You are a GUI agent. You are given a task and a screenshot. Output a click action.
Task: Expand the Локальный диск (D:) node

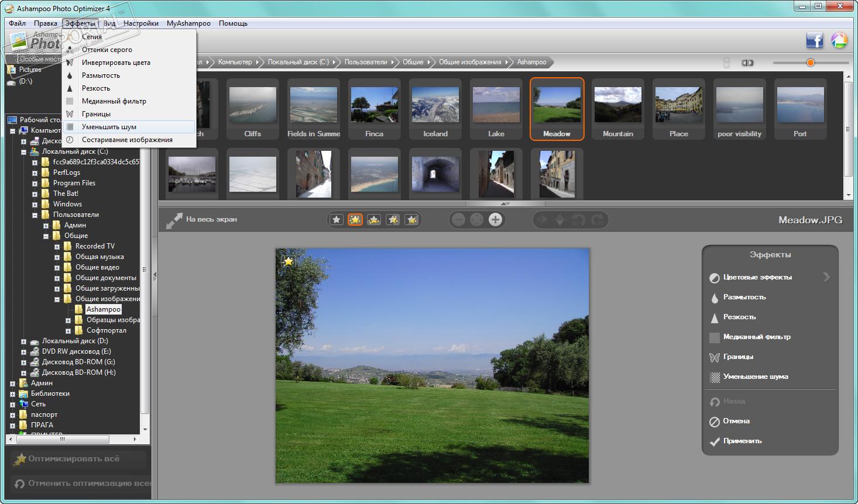point(23,341)
